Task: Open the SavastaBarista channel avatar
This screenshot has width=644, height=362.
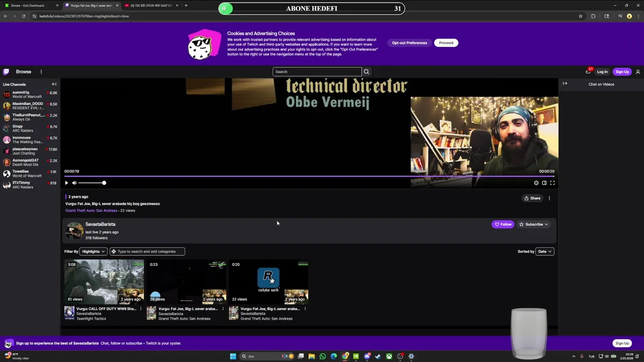Action: click(74, 231)
